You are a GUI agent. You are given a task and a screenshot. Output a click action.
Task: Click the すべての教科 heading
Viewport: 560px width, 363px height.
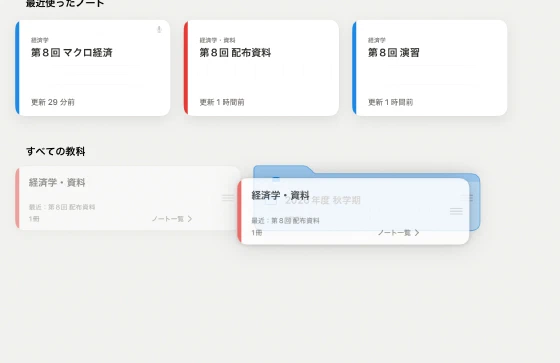tap(56, 151)
